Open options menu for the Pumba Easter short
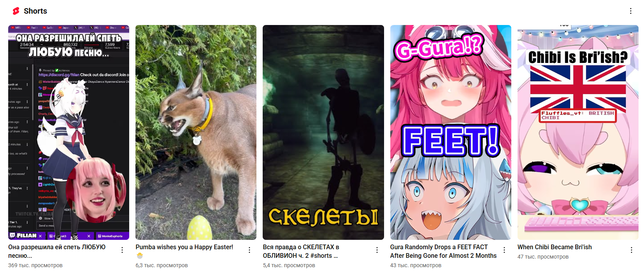 coord(249,250)
